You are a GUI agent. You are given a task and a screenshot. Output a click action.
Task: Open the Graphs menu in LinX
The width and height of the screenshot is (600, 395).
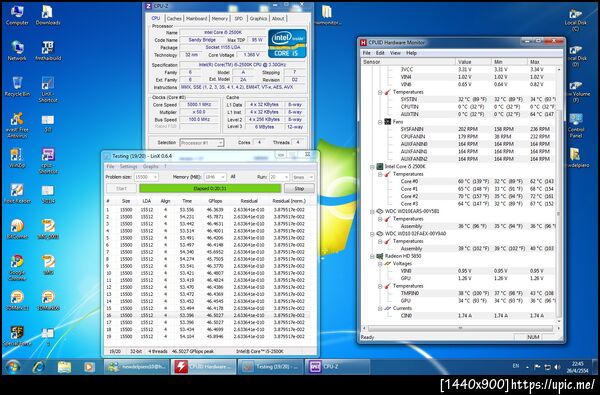[x=150, y=166]
